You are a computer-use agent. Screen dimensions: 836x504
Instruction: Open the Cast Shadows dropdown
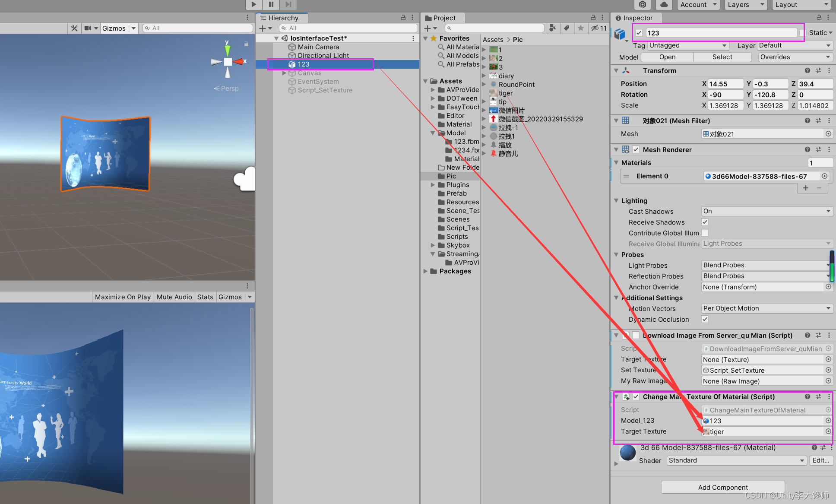point(766,211)
